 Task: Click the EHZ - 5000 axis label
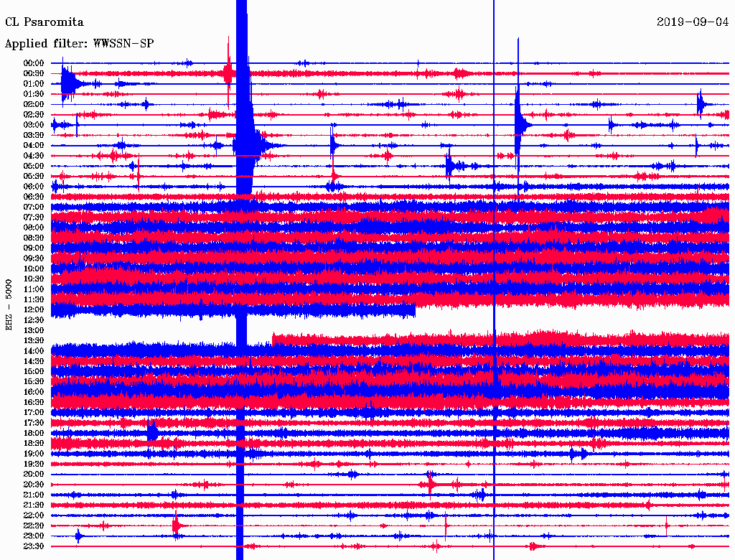pyautogui.click(x=9, y=305)
